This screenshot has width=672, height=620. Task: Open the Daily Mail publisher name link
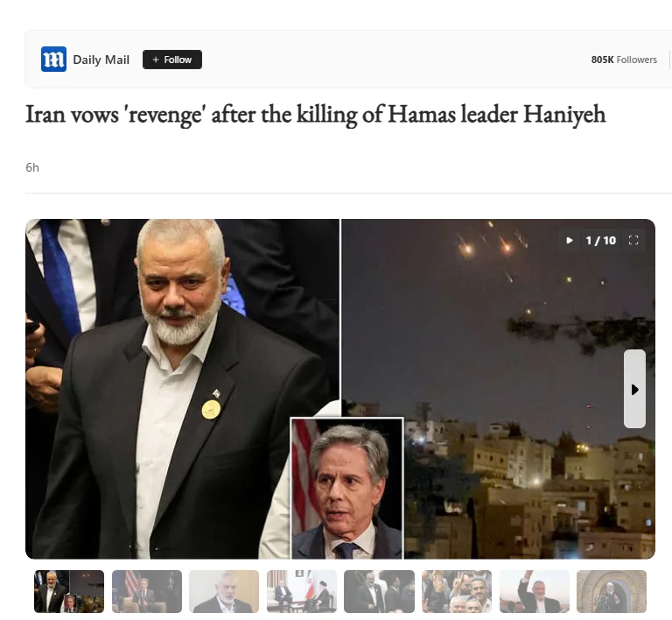(x=101, y=60)
